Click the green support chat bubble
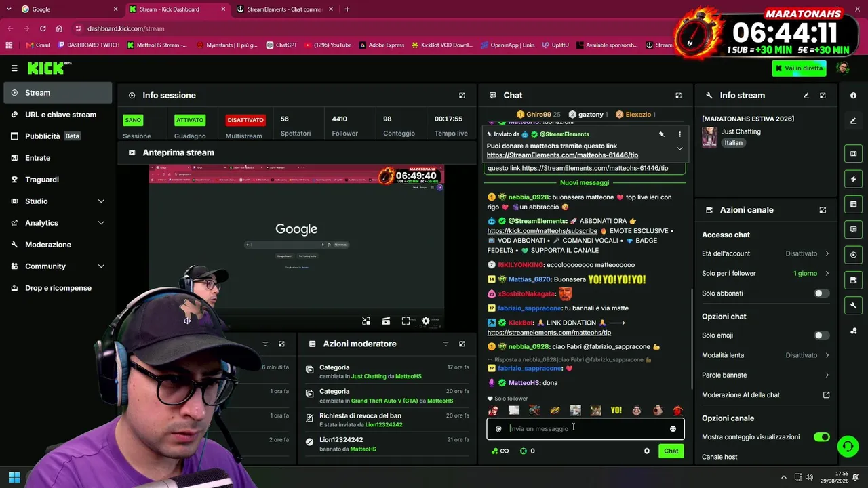Viewport: 868px width, 488px height. click(848, 446)
